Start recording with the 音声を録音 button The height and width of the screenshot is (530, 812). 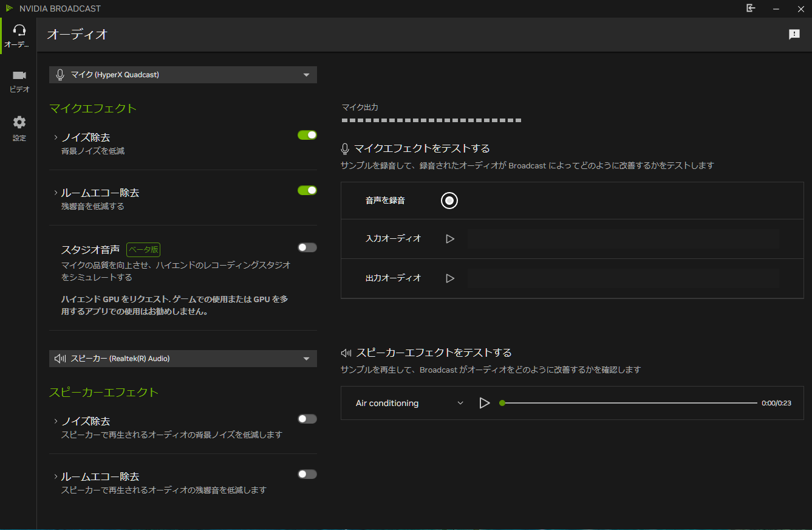point(449,200)
